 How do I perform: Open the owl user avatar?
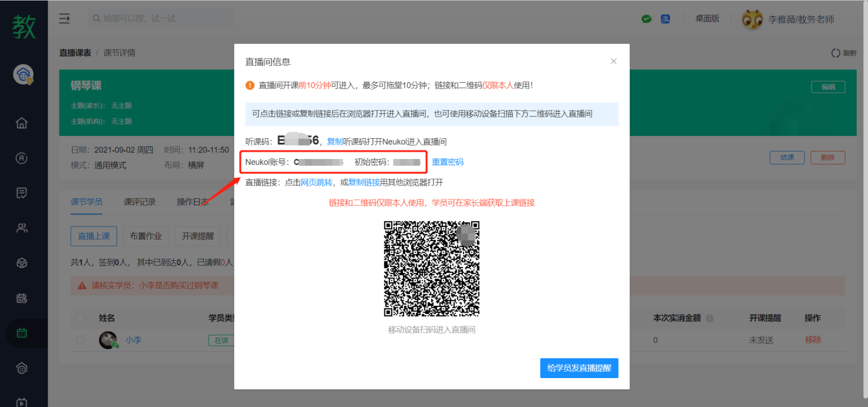pyautogui.click(x=752, y=19)
